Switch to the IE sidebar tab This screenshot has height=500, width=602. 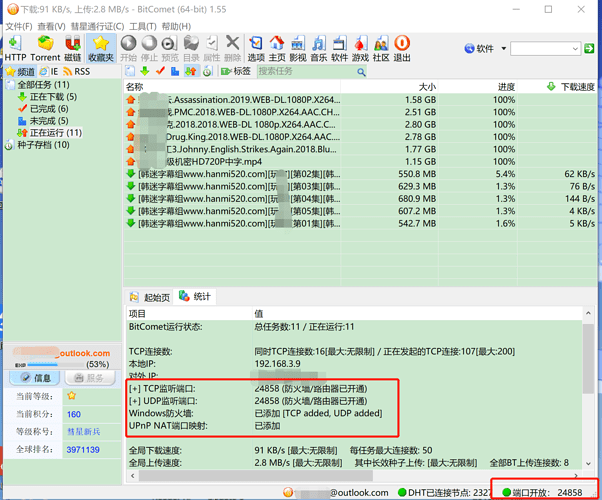point(49,71)
